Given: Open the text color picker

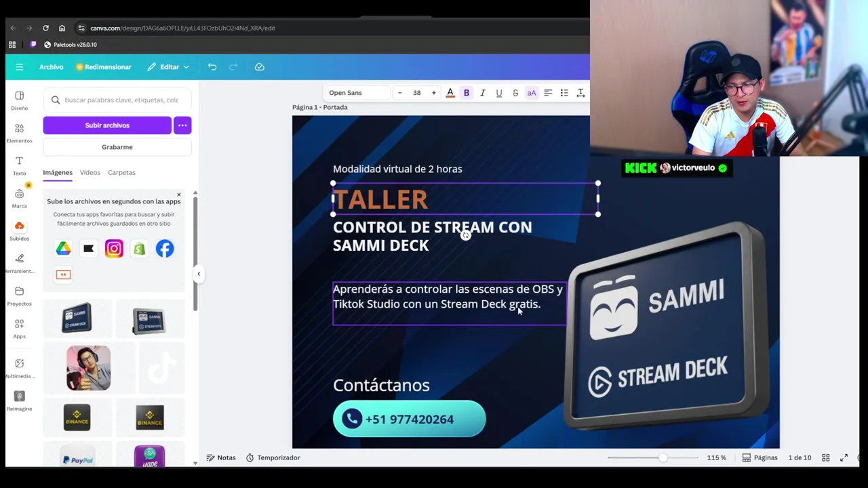Looking at the screenshot, I should point(450,93).
